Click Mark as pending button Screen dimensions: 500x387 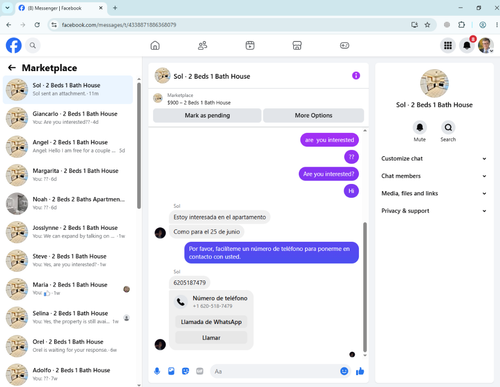point(207,115)
